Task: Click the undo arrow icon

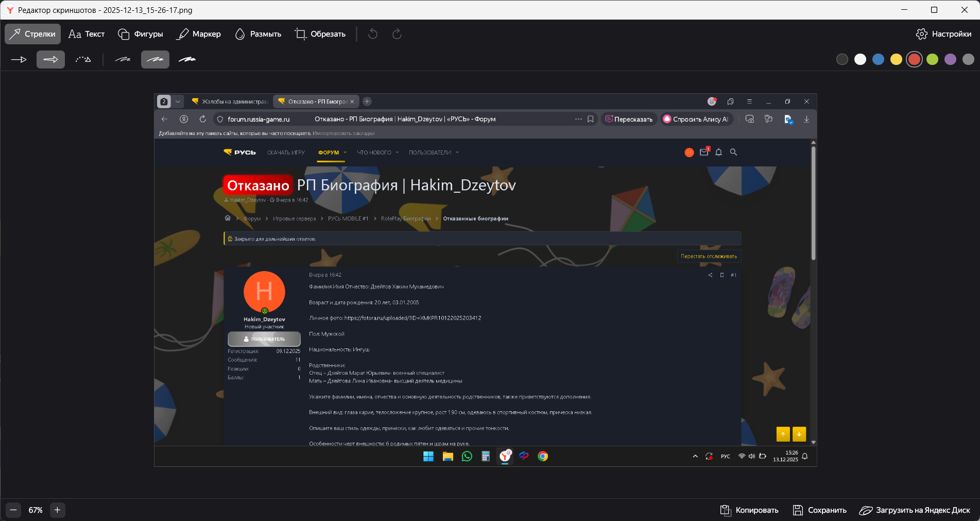Action: pos(373,34)
